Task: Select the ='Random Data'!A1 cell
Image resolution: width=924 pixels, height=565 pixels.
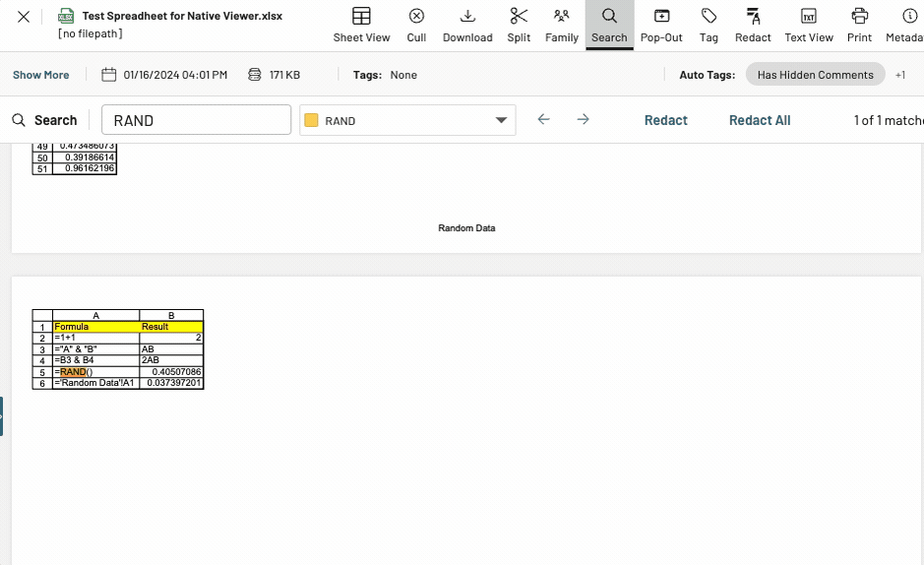Action: tap(96, 383)
